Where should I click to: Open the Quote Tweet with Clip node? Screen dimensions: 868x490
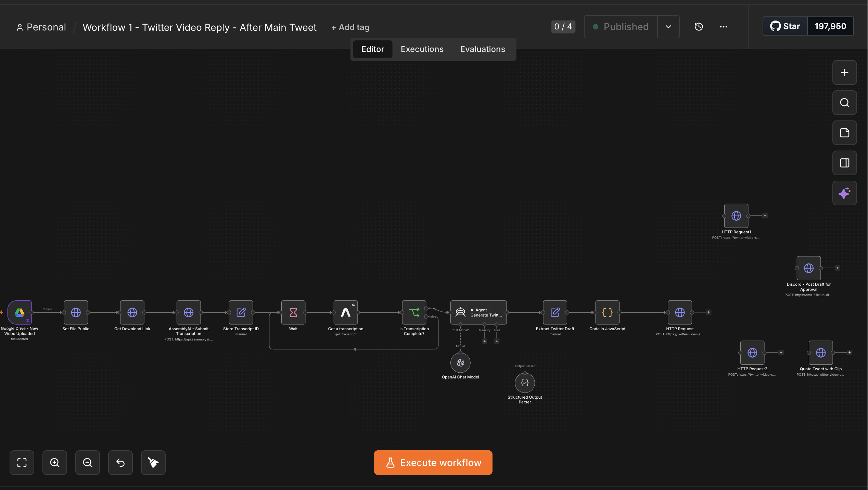click(x=821, y=352)
